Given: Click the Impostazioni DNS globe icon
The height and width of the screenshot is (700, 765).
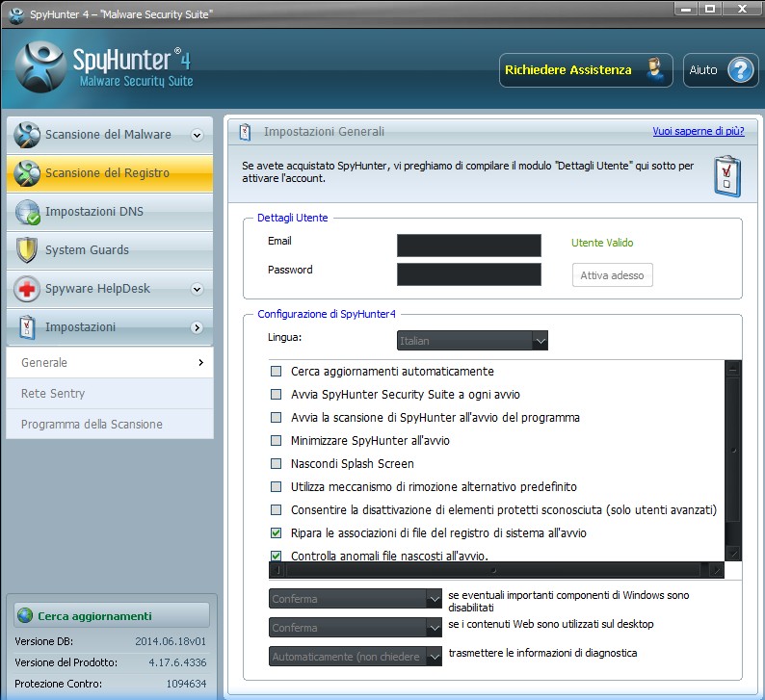Looking at the screenshot, I should (x=27, y=212).
